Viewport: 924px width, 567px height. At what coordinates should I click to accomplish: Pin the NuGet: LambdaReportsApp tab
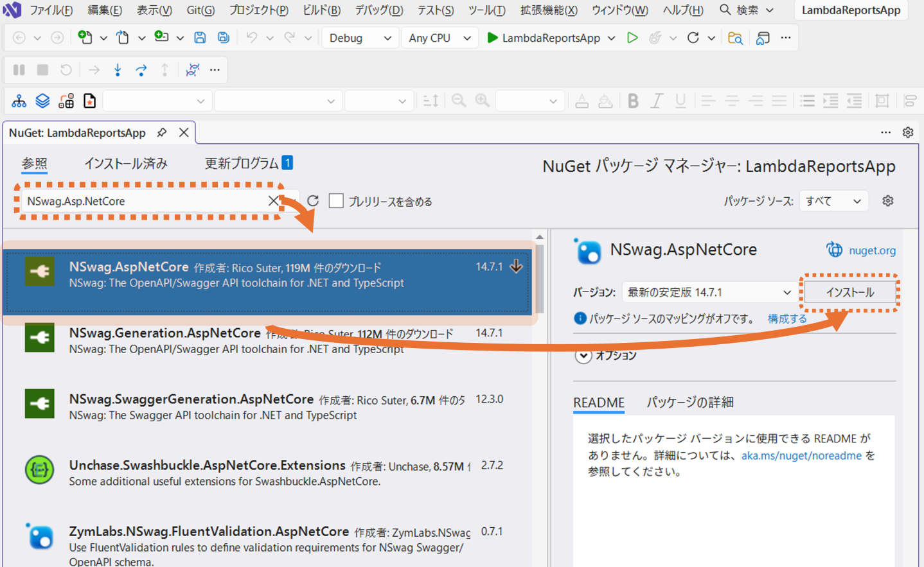162,132
